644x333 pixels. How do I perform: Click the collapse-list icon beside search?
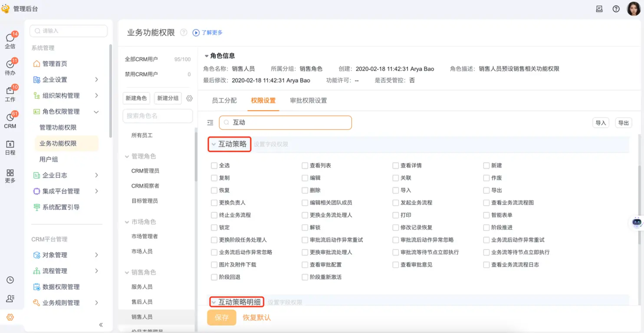[210, 123]
